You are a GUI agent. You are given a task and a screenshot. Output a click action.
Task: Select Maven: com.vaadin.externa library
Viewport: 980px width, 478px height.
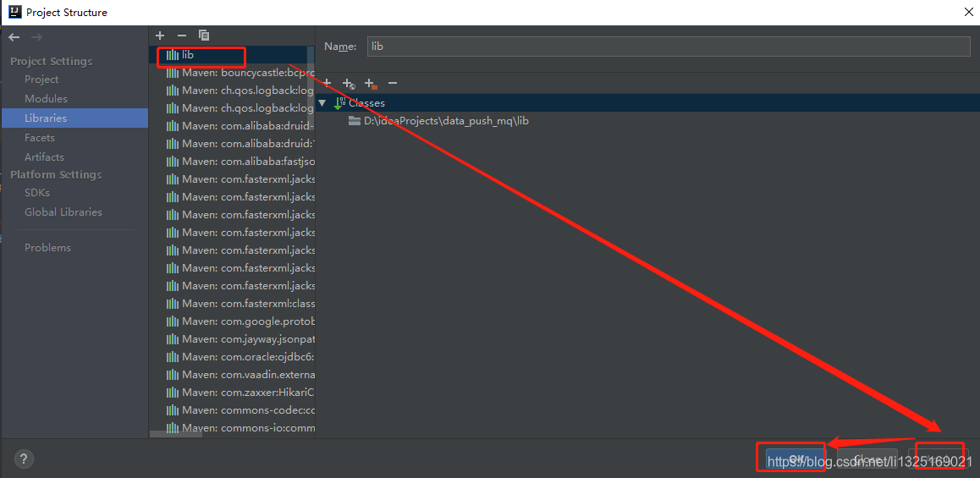[x=232, y=375]
